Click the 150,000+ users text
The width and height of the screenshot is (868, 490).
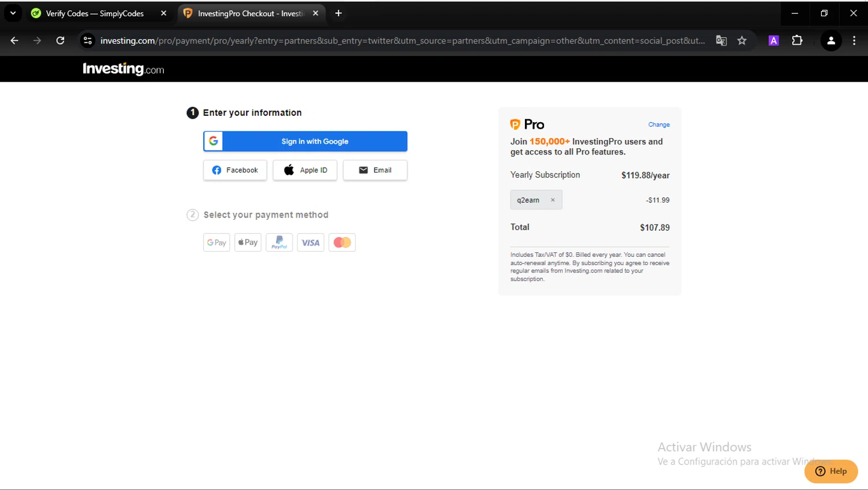tap(550, 141)
